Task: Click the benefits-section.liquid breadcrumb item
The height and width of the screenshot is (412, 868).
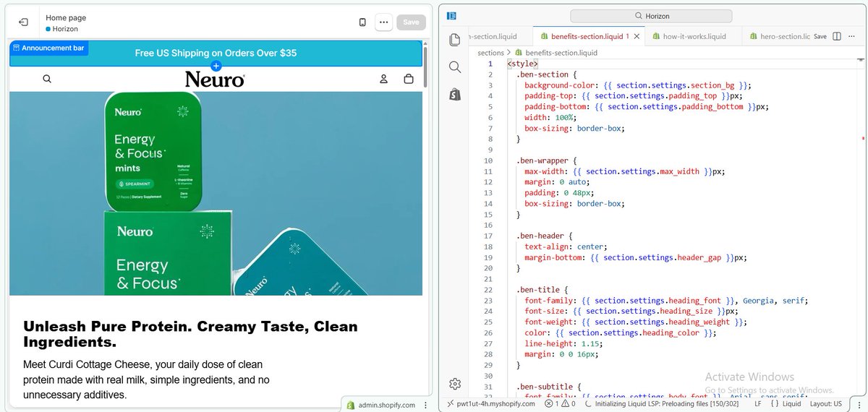Action: (x=556, y=53)
